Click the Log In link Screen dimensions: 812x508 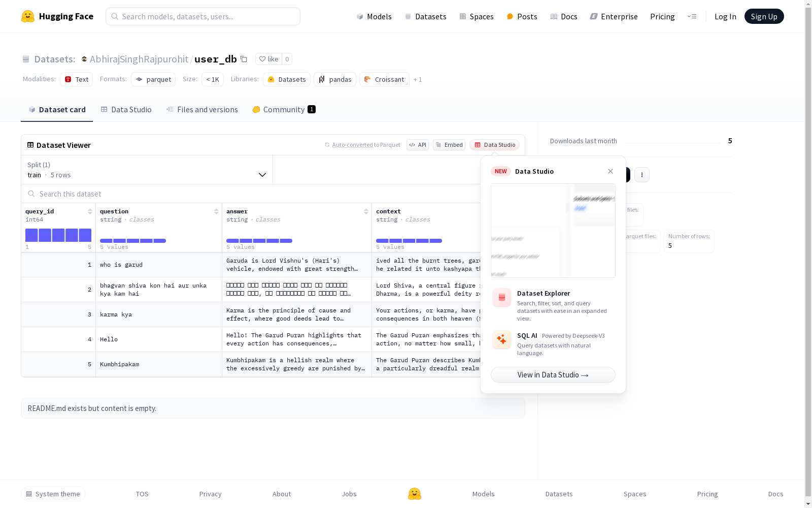tap(725, 16)
